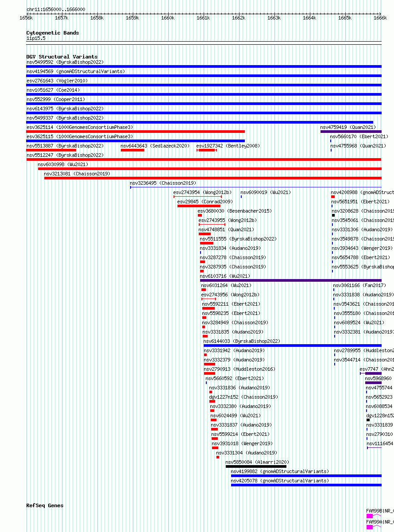Select the purple nsv6103716 (Wu2021) bar

click(x=291, y=280)
